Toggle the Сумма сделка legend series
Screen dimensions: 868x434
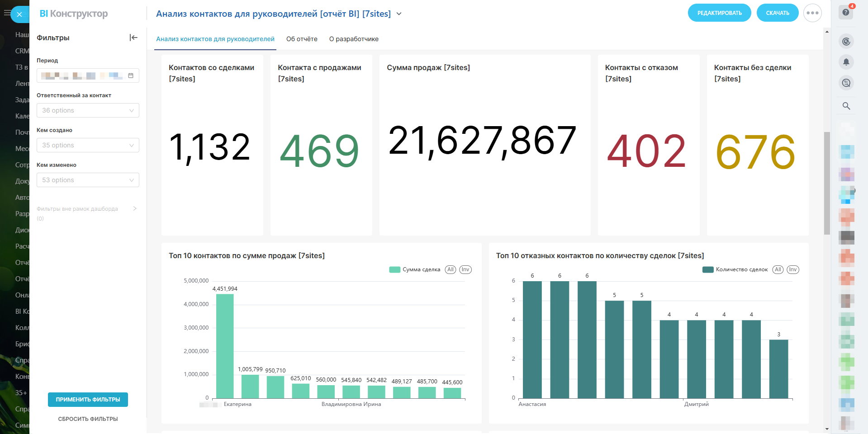click(415, 269)
